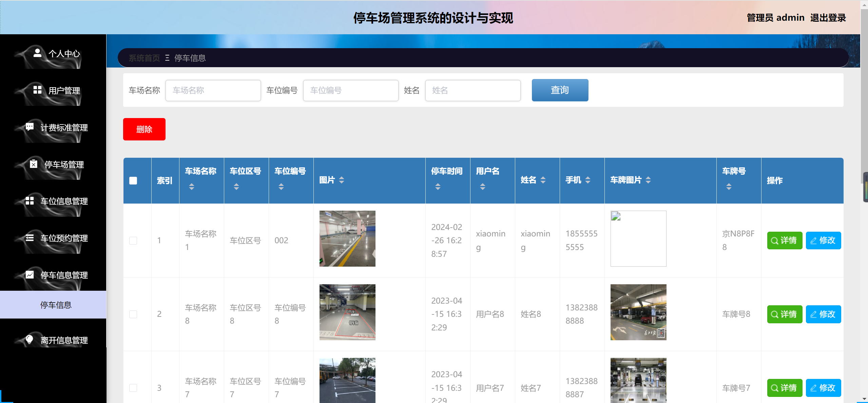The image size is (868, 403).
Task: Click 修改 for row 车牌号7
Action: pos(823,388)
